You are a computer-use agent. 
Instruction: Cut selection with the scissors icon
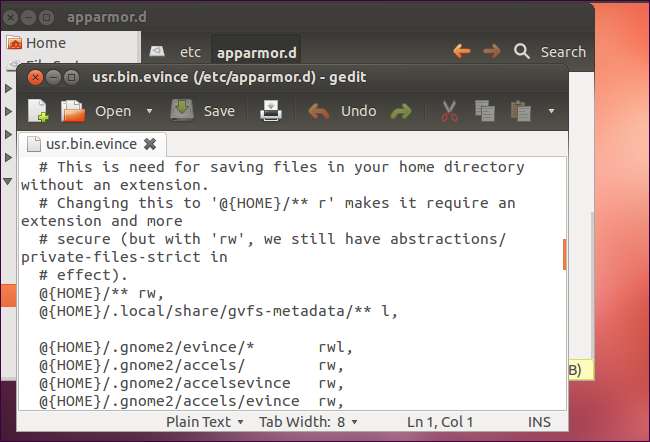pos(449,110)
